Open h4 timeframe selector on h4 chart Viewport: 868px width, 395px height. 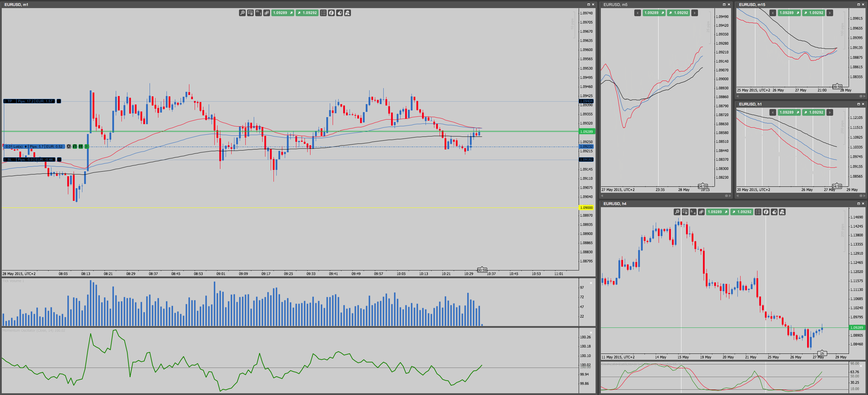coord(693,212)
